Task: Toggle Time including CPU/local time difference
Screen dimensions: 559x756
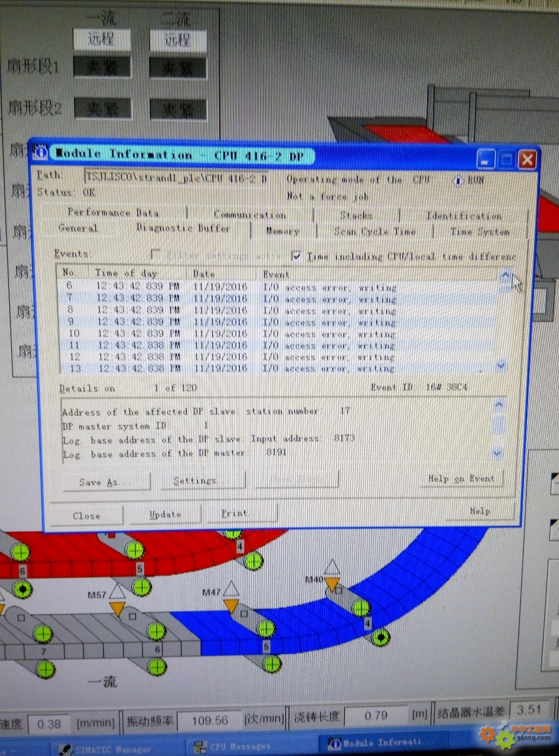Action: click(297, 256)
